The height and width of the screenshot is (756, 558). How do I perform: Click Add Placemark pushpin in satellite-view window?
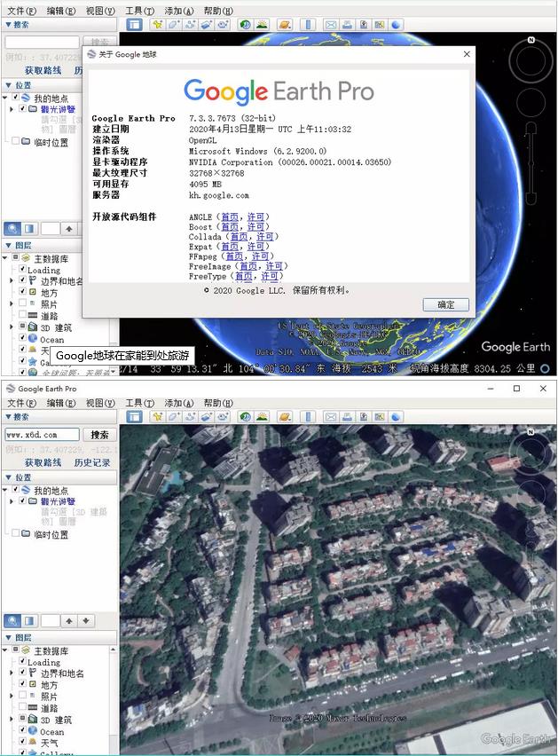coord(157,416)
